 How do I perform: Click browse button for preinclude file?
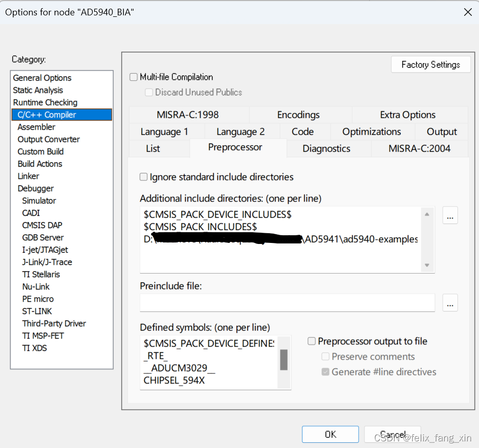pyautogui.click(x=450, y=303)
